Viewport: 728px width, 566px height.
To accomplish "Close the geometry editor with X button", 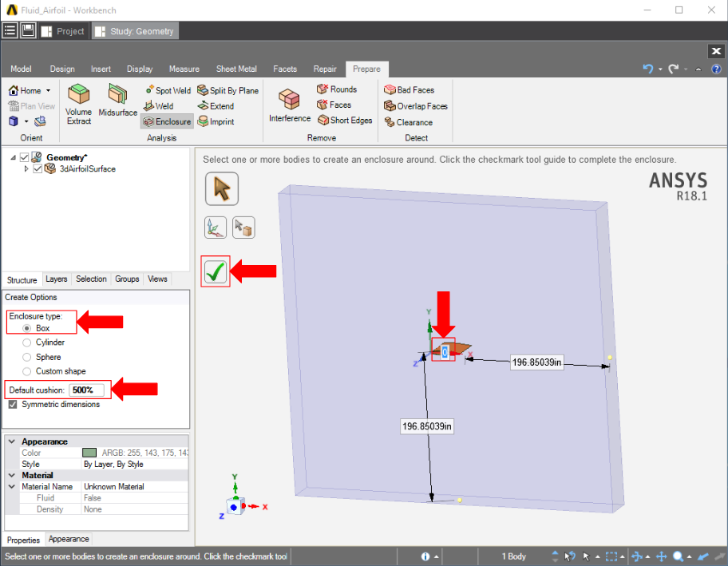I will pos(716,51).
